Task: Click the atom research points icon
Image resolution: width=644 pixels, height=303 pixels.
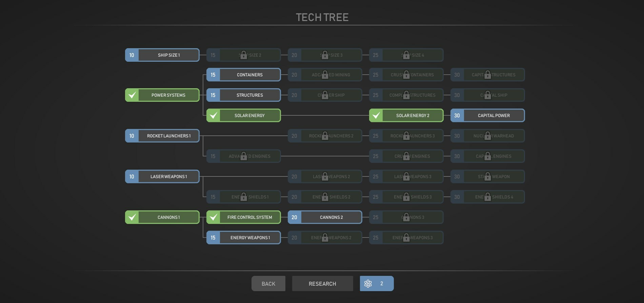Action: tap(368, 284)
